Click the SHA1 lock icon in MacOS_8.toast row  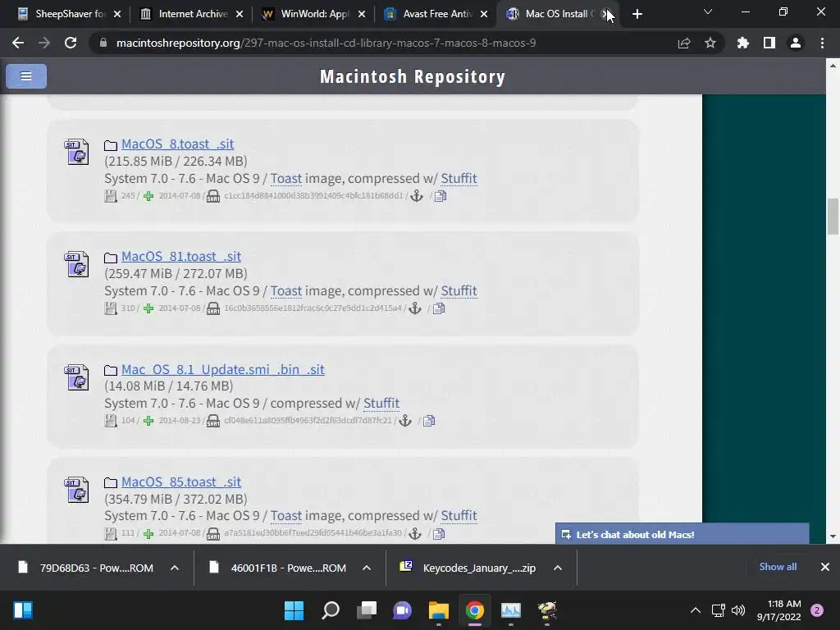[x=213, y=196]
